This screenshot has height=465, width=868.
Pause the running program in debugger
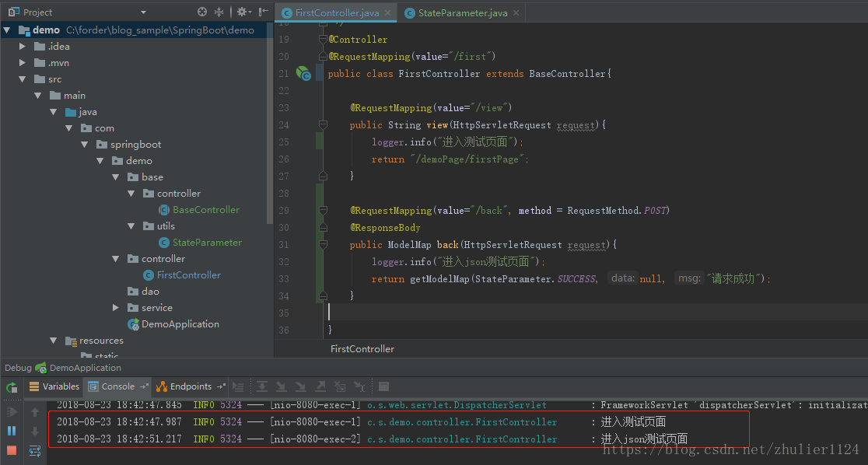tap(12, 431)
